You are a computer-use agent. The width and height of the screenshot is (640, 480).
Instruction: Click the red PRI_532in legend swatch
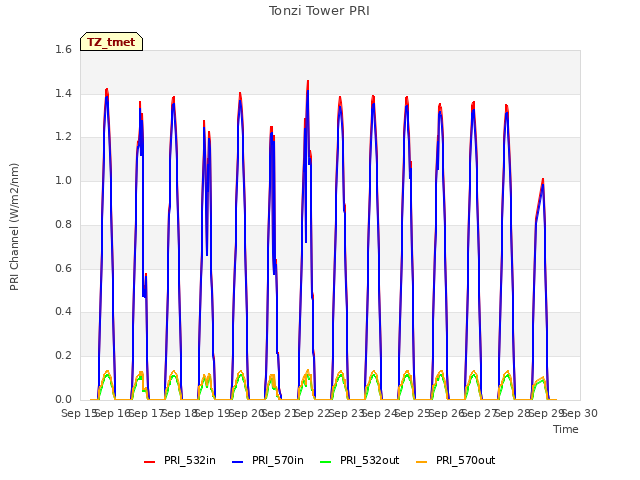point(149,462)
